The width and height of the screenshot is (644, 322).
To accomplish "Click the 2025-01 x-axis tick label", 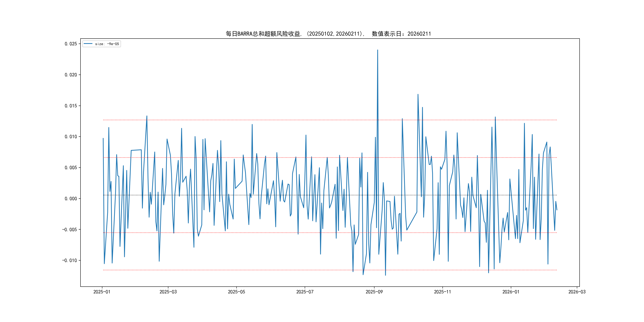I will [x=102, y=292].
